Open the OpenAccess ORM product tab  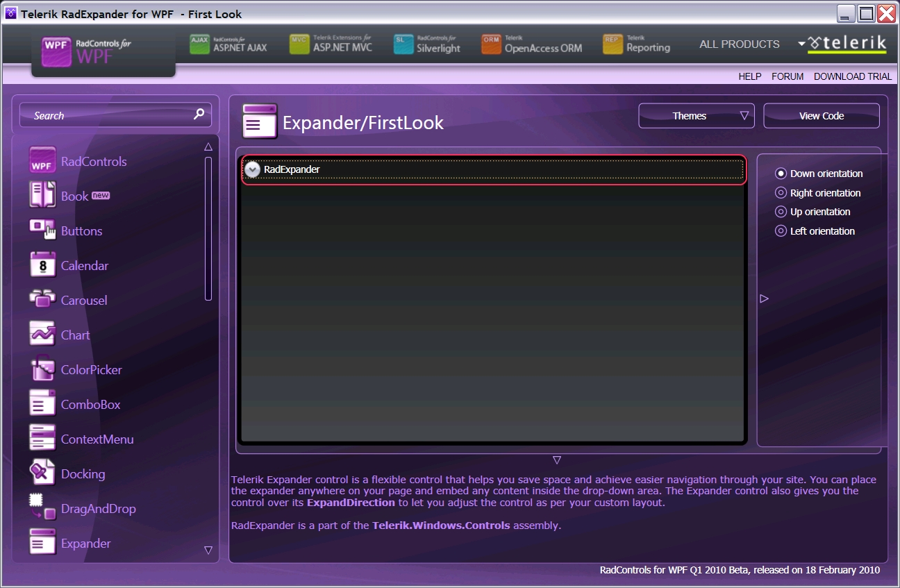[532, 44]
